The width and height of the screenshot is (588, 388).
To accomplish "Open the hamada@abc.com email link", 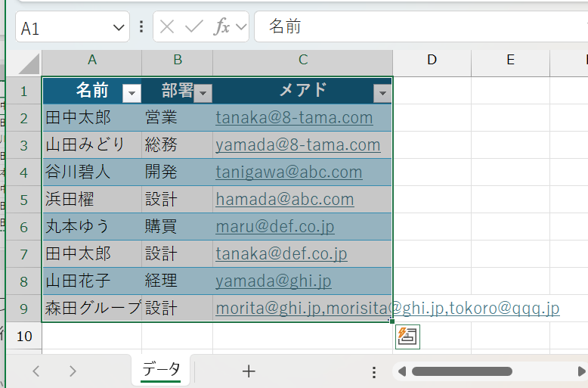I will pos(284,199).
